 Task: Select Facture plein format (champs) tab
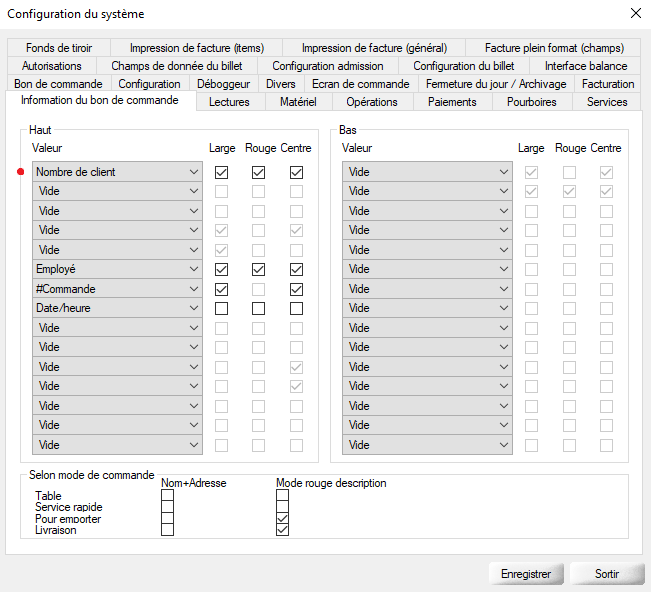[554, 48]
